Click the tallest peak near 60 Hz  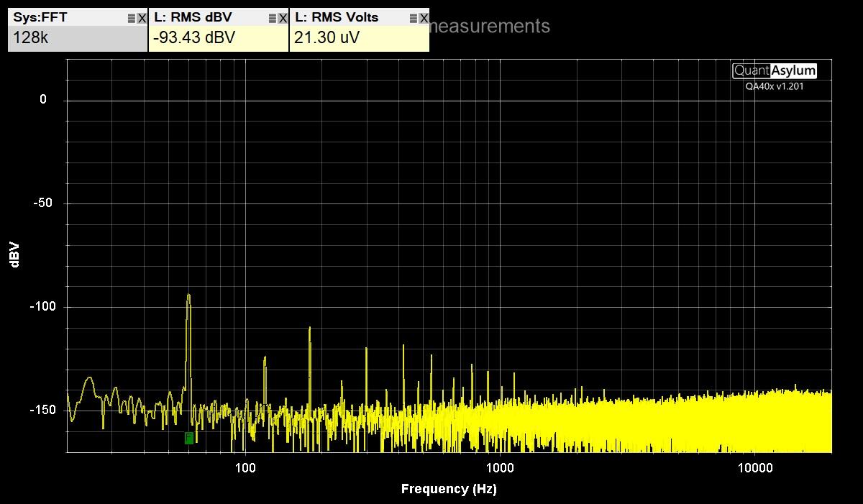click(188, 296)
